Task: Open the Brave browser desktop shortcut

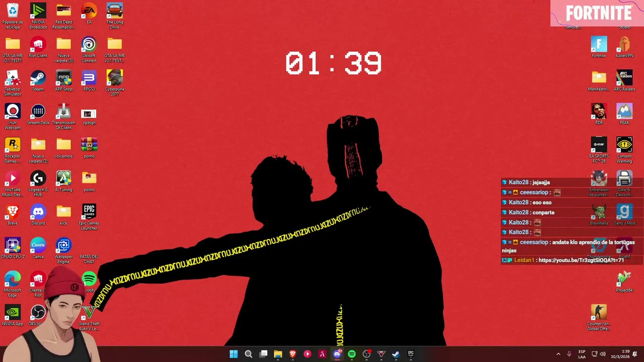Action: tap(13, 215)
